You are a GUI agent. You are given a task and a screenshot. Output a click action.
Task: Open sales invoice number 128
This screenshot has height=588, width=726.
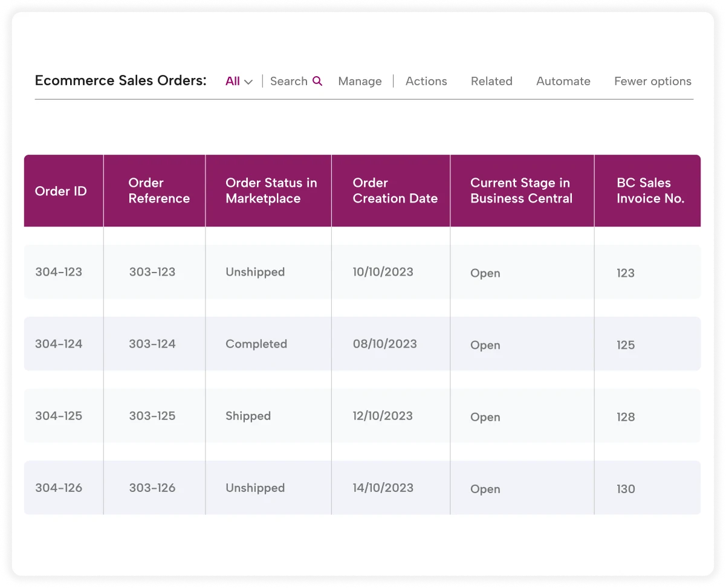pos(626,417)
